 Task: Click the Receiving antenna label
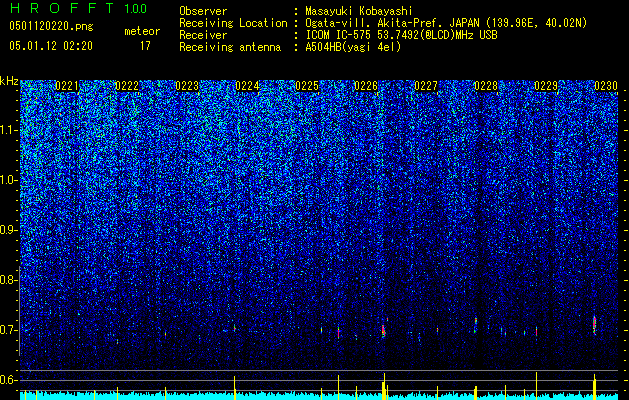point(230,47)
